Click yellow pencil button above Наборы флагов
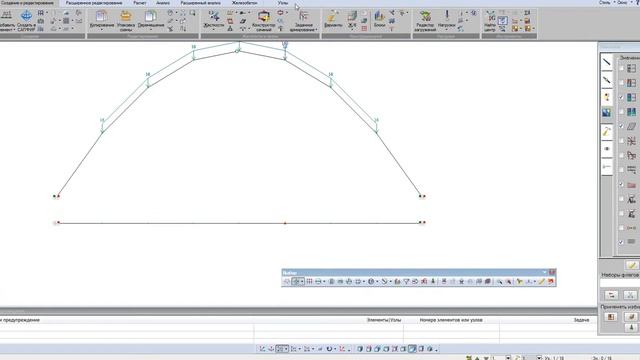 point(632,266)
